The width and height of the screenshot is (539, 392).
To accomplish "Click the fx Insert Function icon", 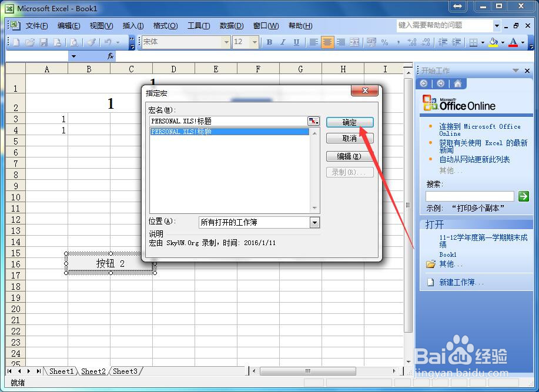I will (111, 56).
